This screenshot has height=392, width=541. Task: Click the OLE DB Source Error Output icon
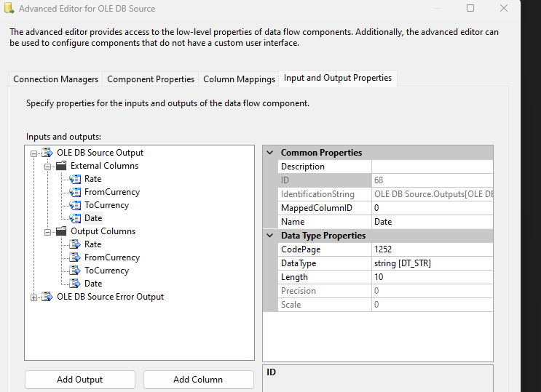[x=47, y=297]
